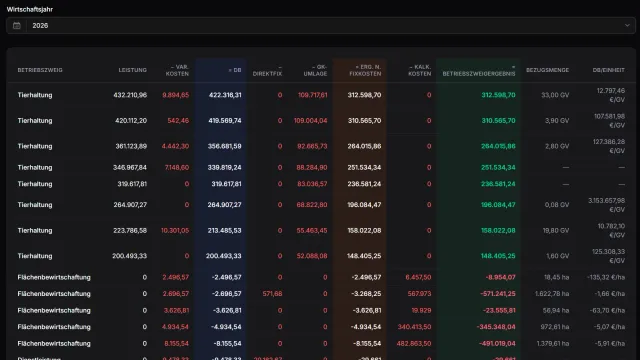Click the variable costs value 10.301,05
The width and height of the screenshot is (640, 360).
pyautogui.click(x=175, y=231)
